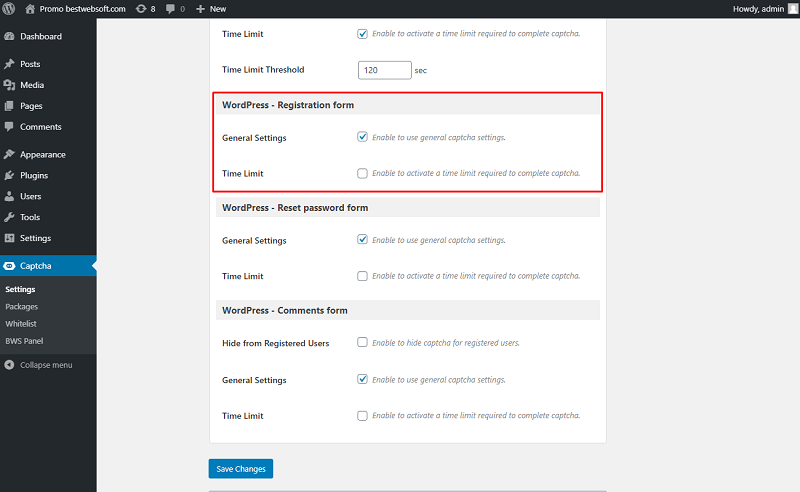Screen dimensions: 800x492
Task: Click the Posts pushpin icon
Action: click(x=9, y=64)
